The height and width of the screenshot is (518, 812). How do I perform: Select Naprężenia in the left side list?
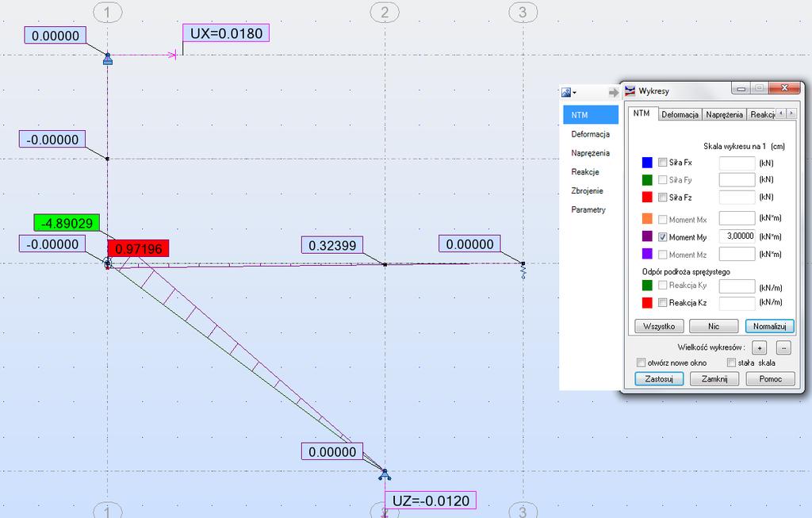point(591,153)
